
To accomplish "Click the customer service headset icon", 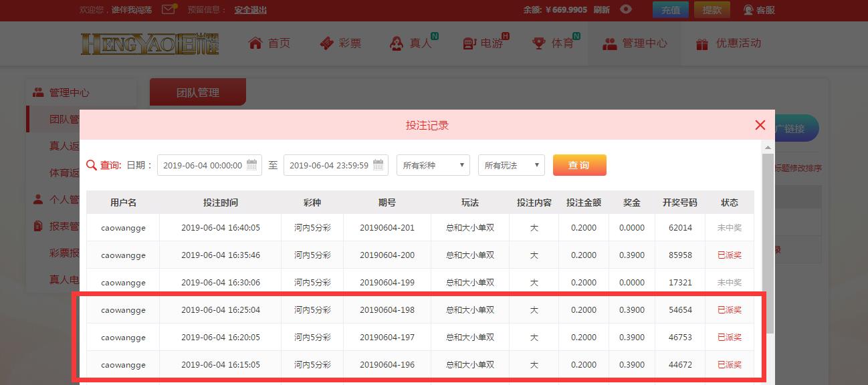I will pos(748,10).
